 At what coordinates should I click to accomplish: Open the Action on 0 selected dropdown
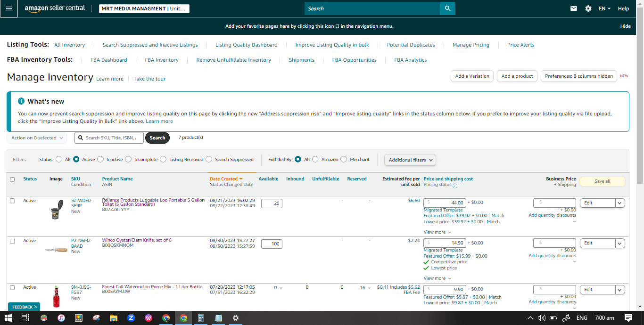point(37,138)
